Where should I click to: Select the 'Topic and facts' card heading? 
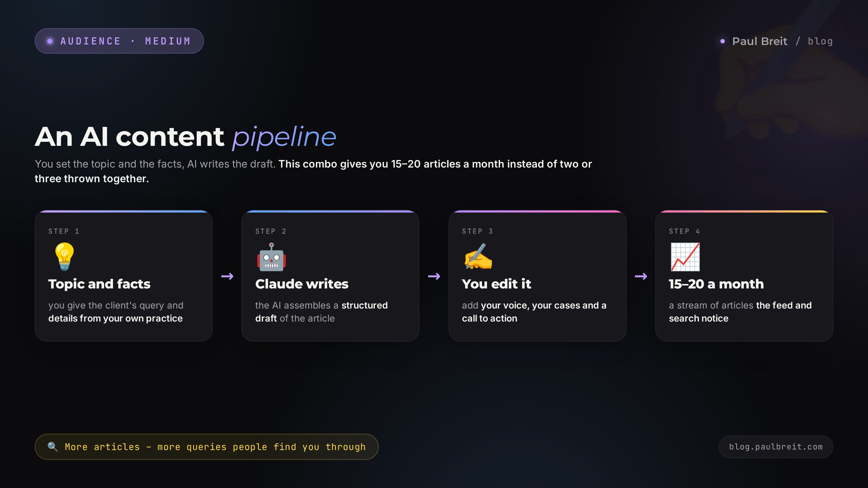99,284
